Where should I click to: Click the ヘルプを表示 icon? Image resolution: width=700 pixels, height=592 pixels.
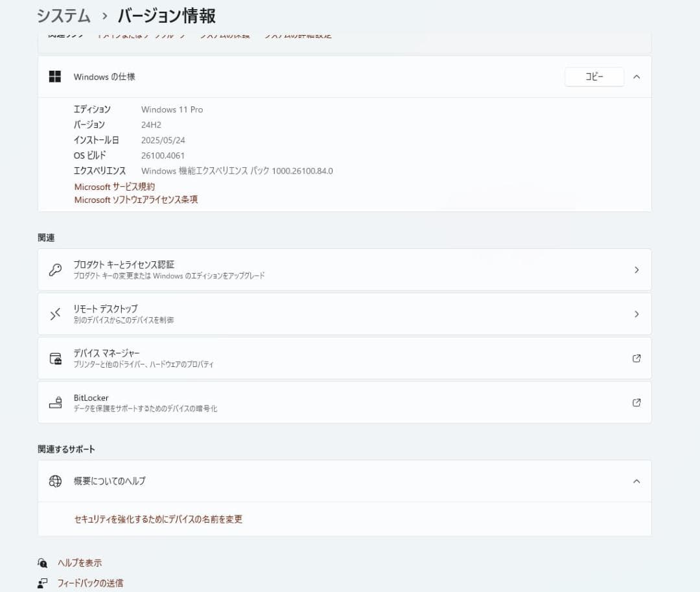coord(43,563)
